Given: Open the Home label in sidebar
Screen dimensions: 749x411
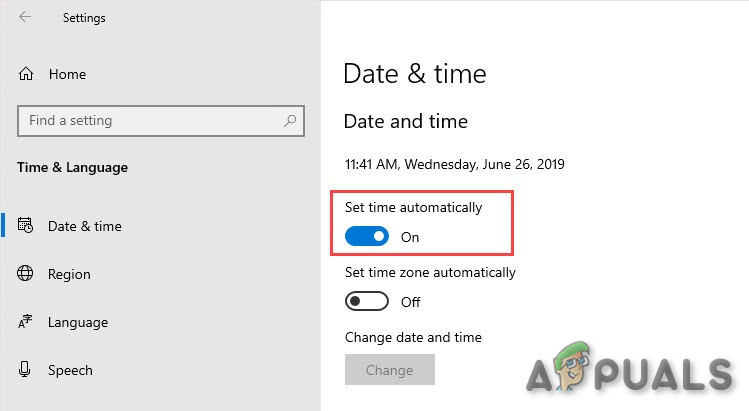Looking at the screenshot, I should (x=67, y=74).
